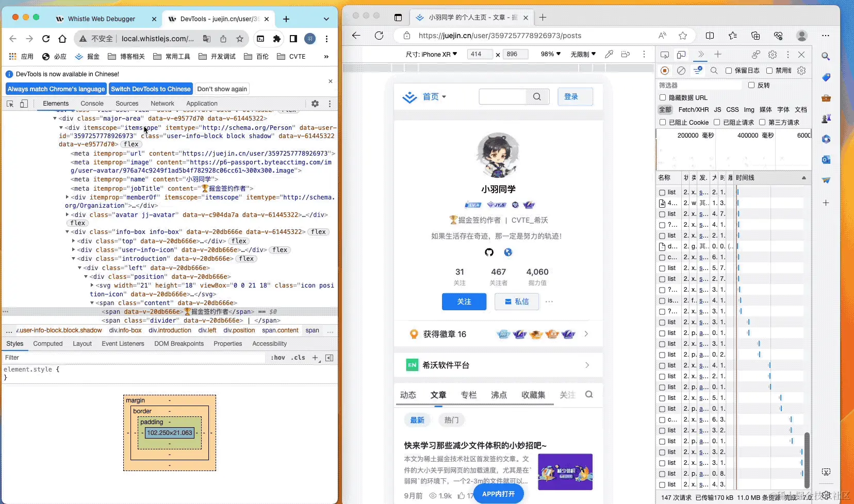The width and height of the screenshot is (854, 504).
Task: Add page to favorites in Edge
Action: click(x=683, y=36)
